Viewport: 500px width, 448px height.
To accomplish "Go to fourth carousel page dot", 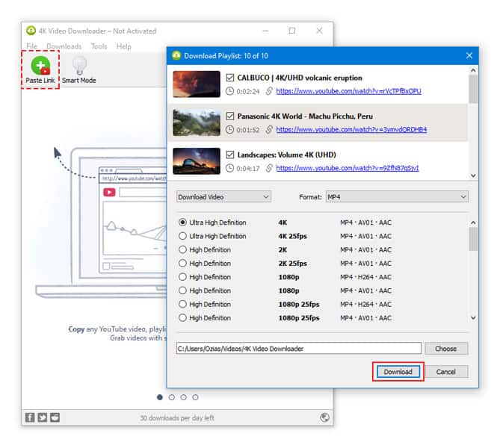I will click(x=195, y=397).
